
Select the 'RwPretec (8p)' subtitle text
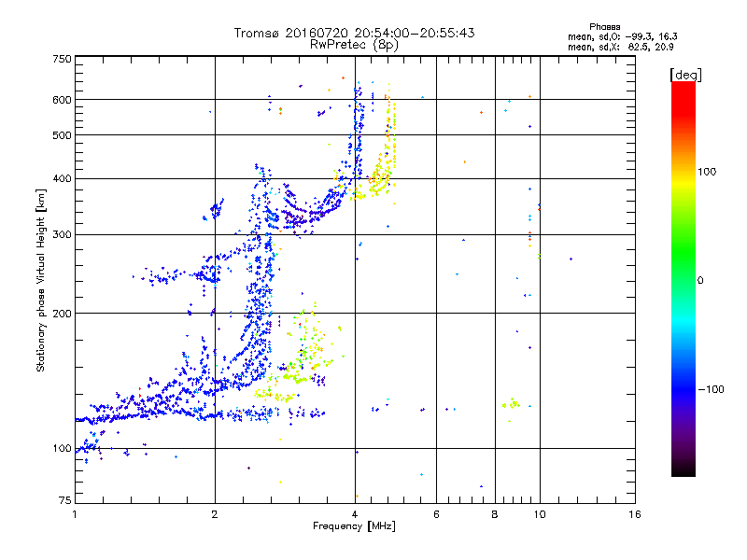[354, 45]
